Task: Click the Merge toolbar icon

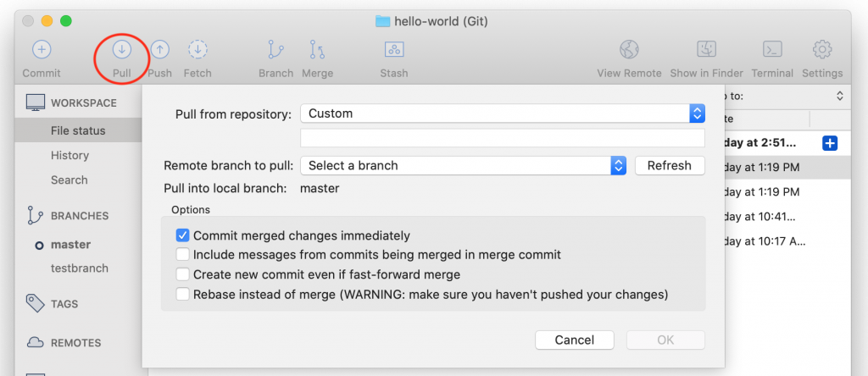Action: [x=317, y=50]
